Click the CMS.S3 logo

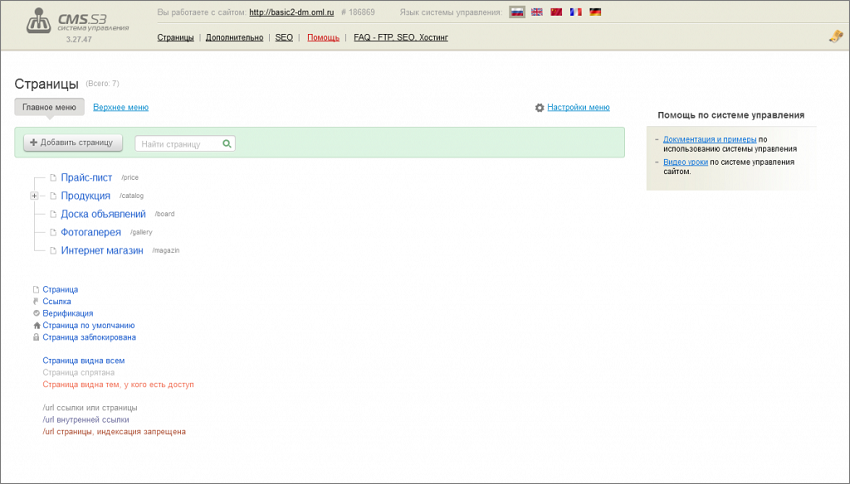[x=77, y=21]
